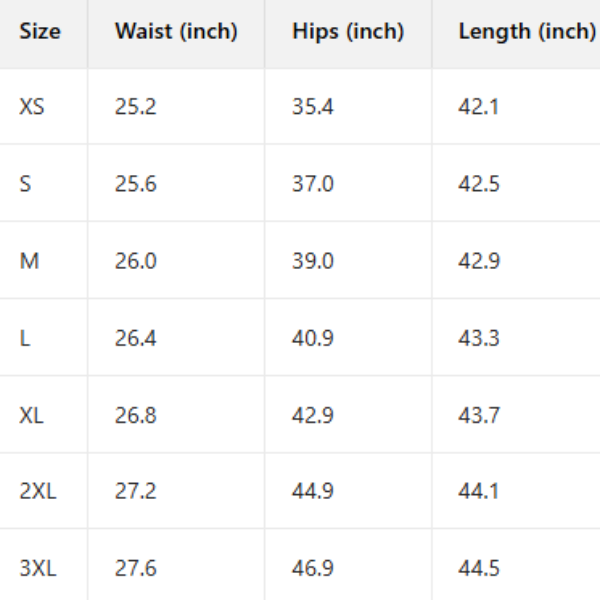
Task: Click the 25.2 waist value for XS
Action: 136,106
